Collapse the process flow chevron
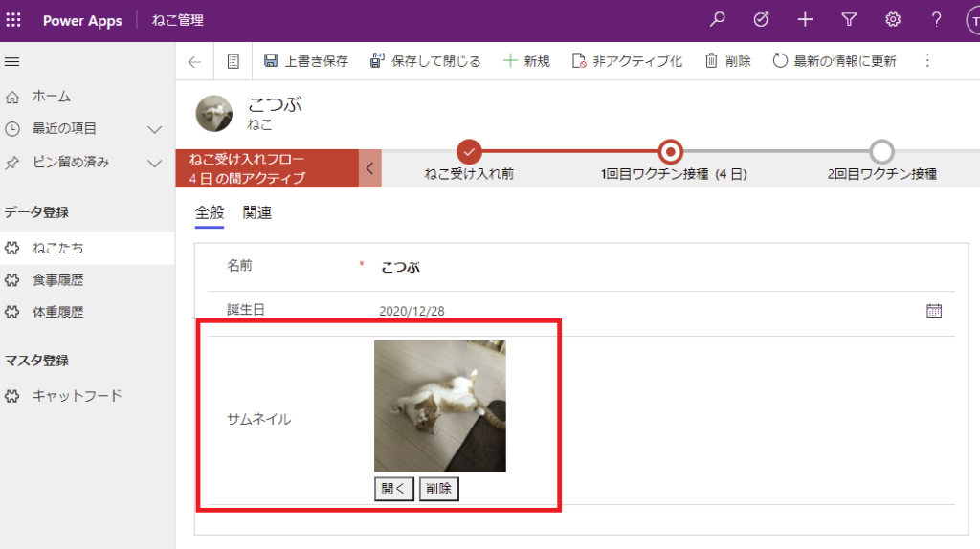This screenshot has height=549, width=980. [370, 168]
